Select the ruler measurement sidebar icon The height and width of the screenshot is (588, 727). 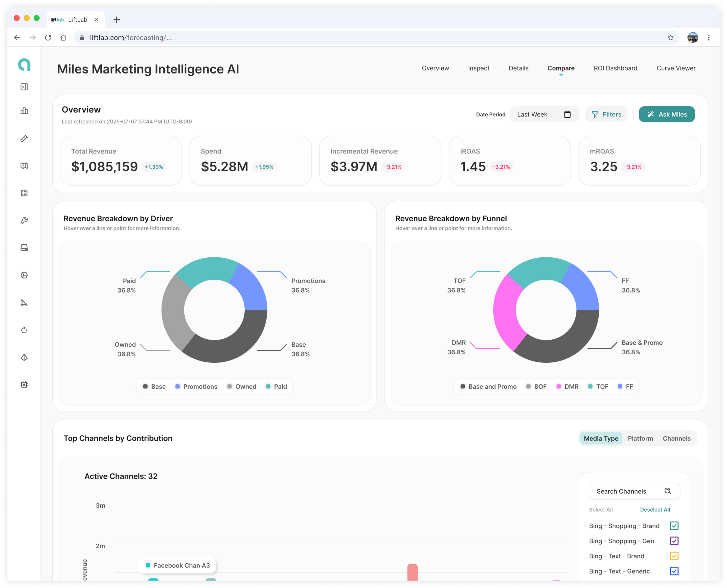coord(24,138)
